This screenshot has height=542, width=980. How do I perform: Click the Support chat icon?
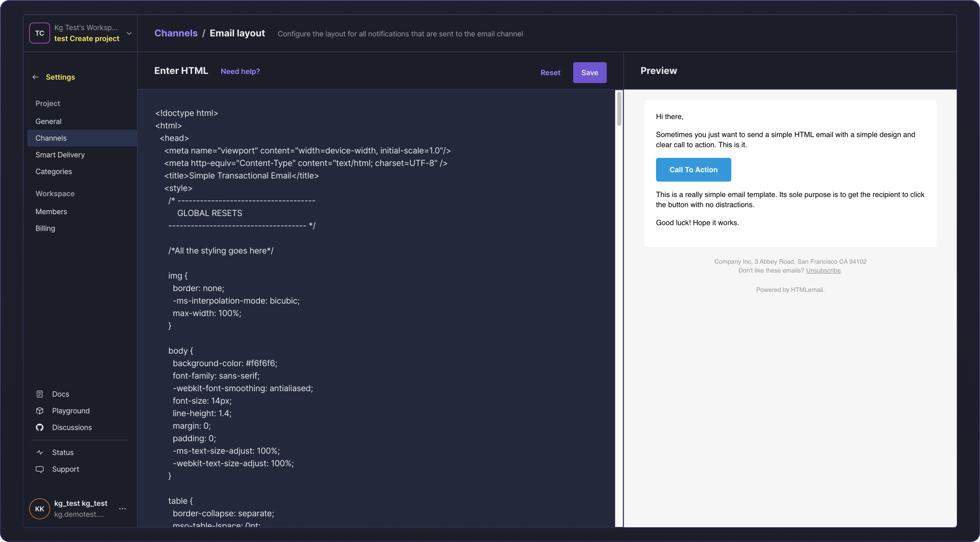coord(39,469)
